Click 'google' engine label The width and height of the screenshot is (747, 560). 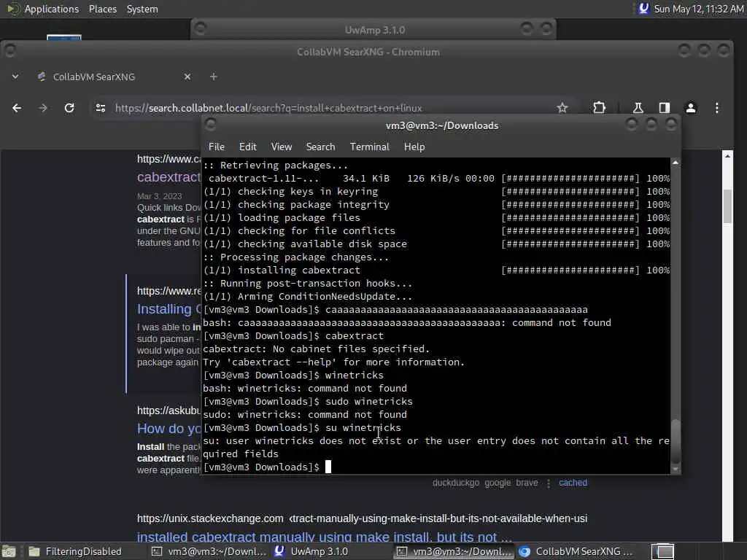click(x=498, y=483)
